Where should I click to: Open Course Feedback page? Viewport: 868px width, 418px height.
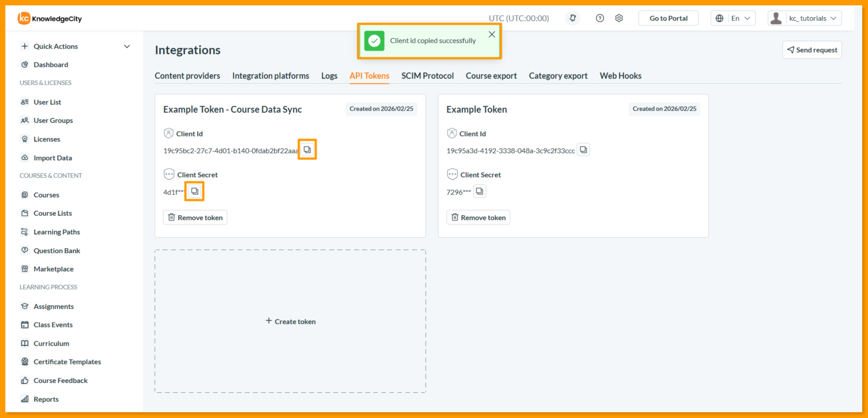pyautogui.click(x=61, y=381)
